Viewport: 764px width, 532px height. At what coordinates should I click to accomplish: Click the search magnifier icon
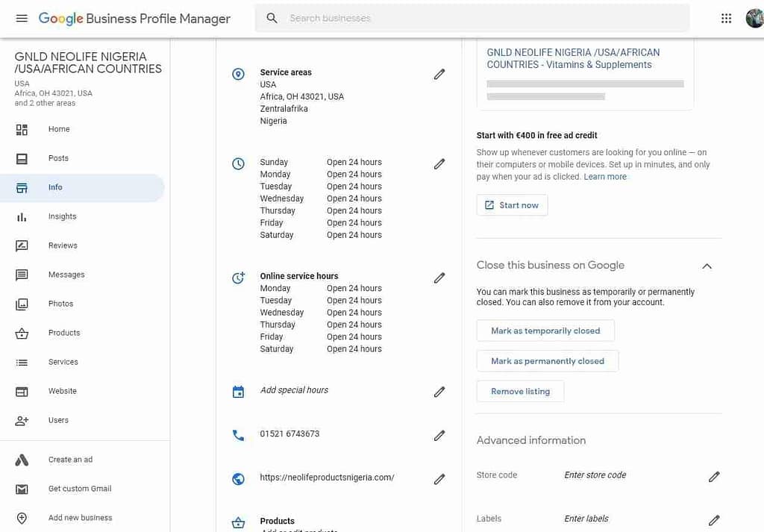point(272,17)
